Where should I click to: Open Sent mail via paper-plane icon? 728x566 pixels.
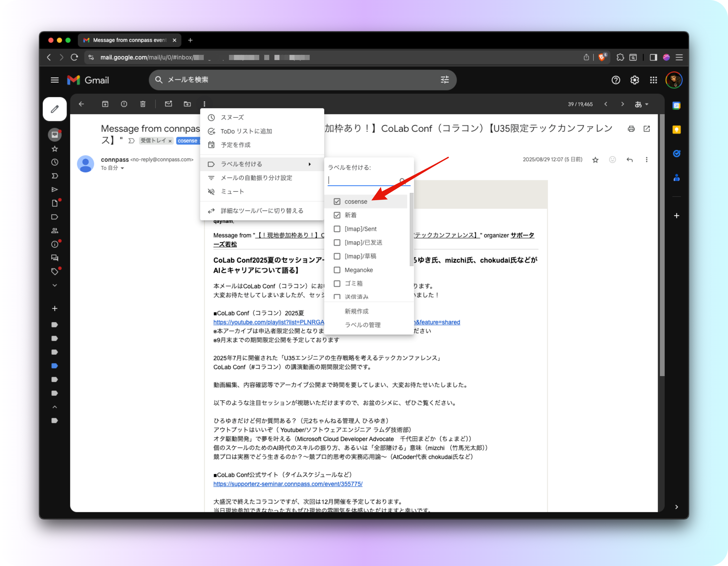(x=55, y=190)
